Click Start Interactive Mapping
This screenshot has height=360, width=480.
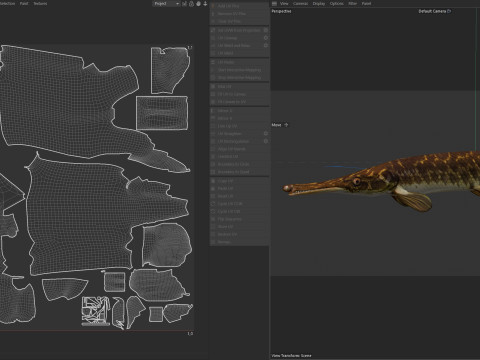pos(239,70)
